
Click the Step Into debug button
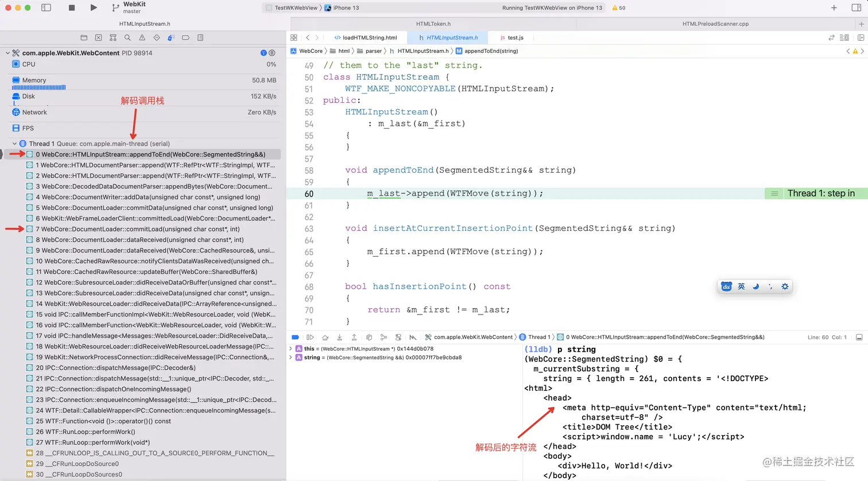pos(339,338)
